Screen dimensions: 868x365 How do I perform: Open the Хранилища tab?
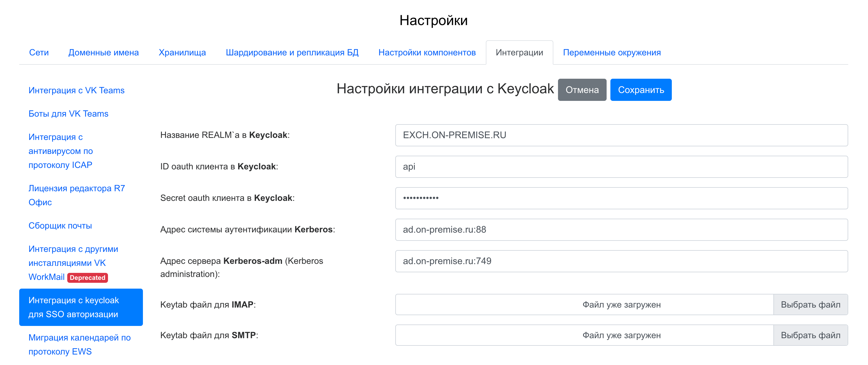[182, 53]
